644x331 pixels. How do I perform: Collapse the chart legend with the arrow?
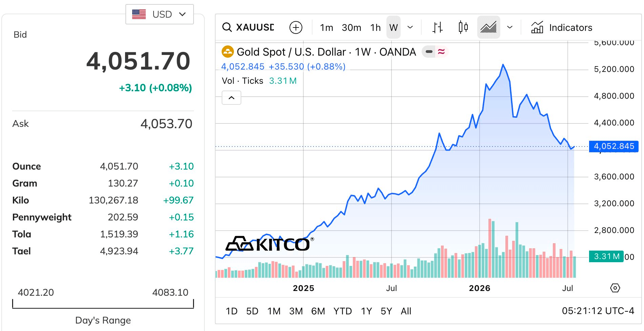pos(232,98)
